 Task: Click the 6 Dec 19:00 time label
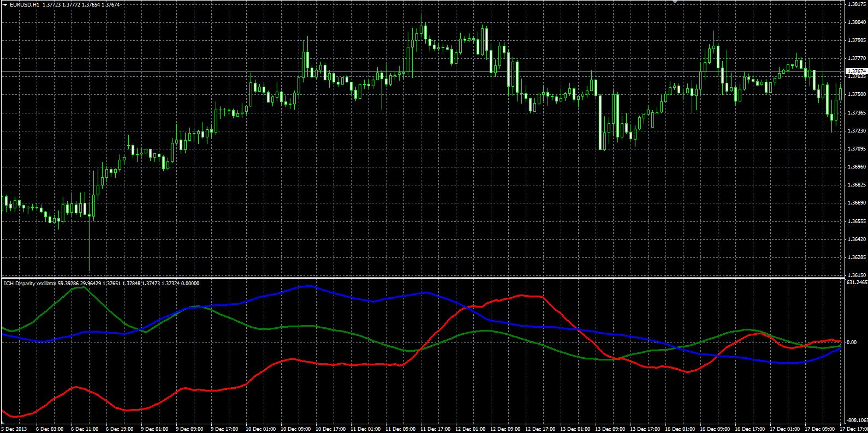(x=120, y=429)
